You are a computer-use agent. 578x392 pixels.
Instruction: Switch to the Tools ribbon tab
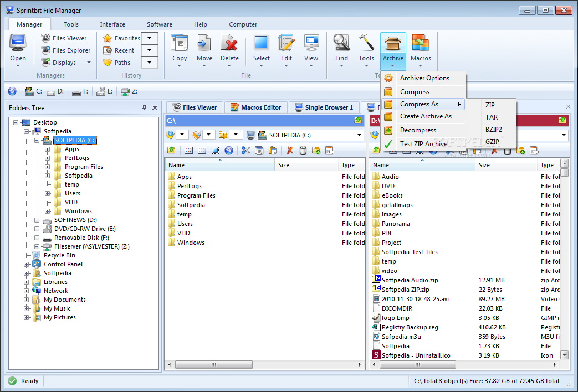71,24
